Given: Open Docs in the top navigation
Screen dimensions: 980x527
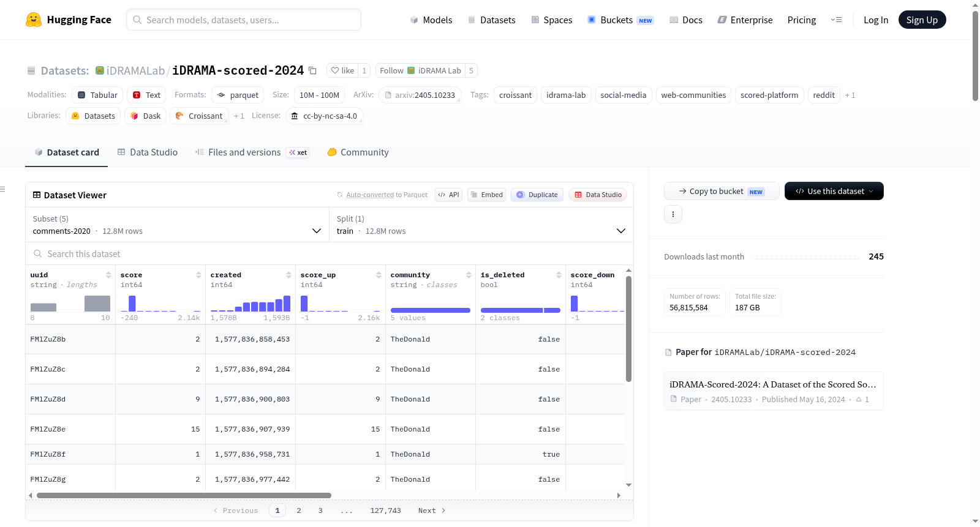Looking at the screenshot, I should click(x=686, y=20).
